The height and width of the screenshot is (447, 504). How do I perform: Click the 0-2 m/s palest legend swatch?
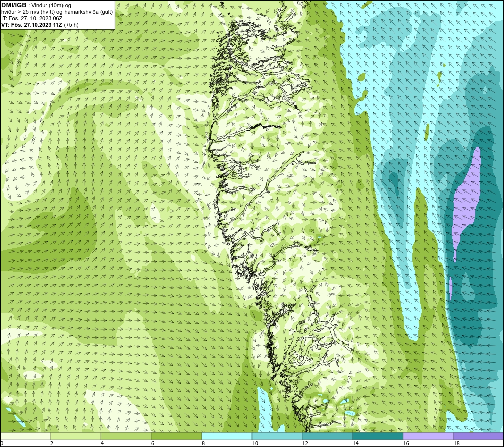25,436
